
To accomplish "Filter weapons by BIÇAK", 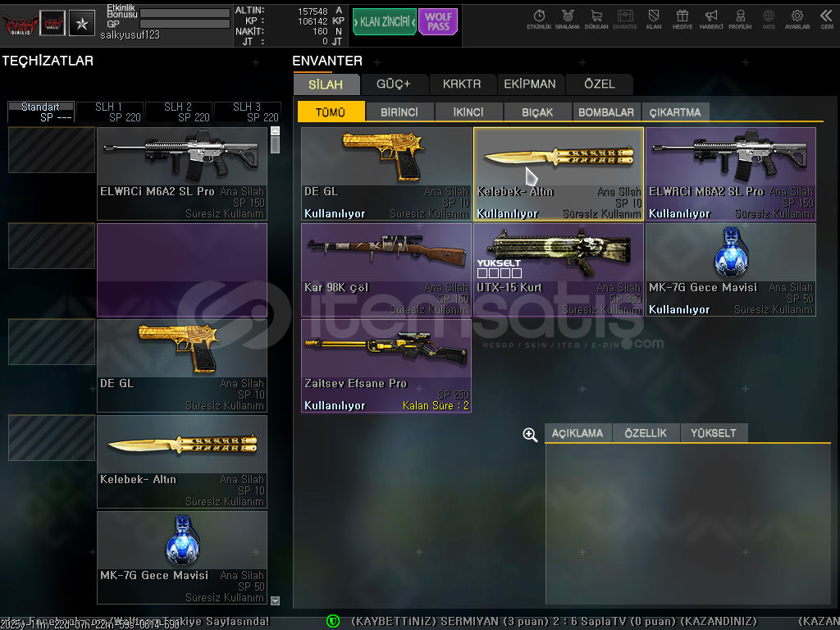I will pyautogui.click(x=536, y=112).
